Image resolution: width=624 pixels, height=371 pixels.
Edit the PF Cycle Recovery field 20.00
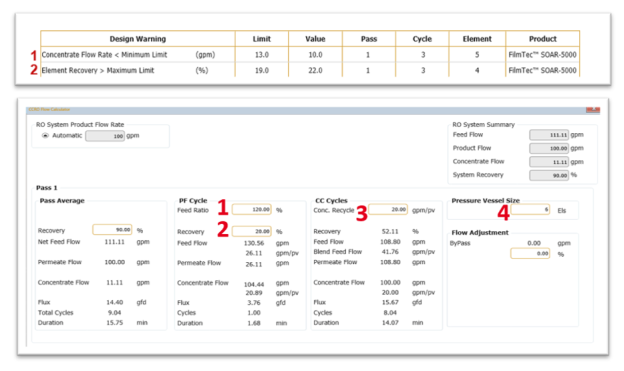click(x=252, y=231)
